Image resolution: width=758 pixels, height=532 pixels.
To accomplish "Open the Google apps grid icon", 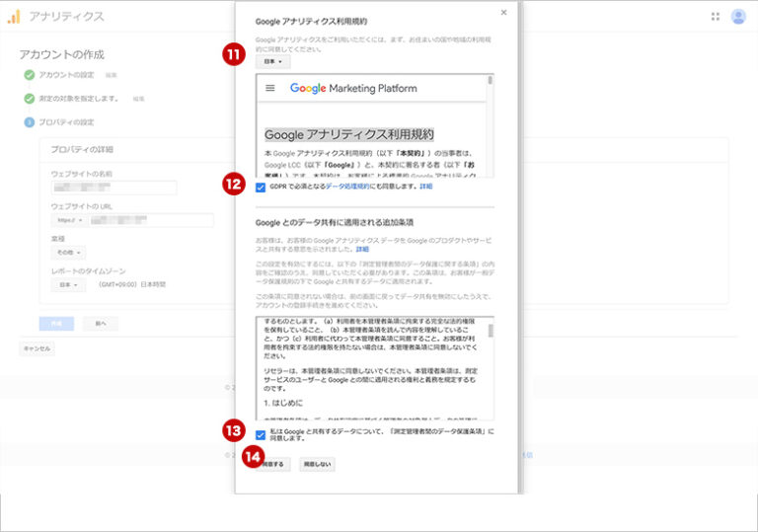I will 716,17.
